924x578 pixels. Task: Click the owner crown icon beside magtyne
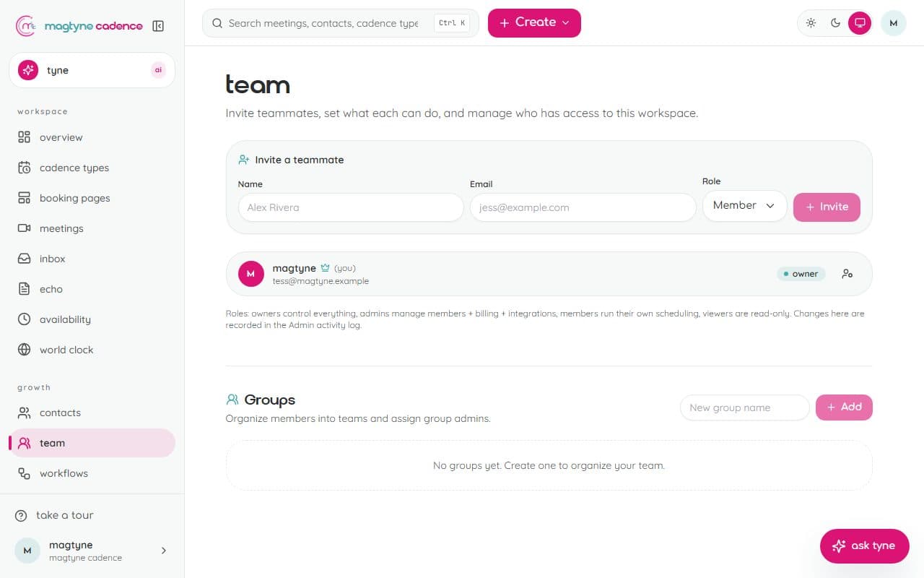pyautogui.click(x=325, y=268)
